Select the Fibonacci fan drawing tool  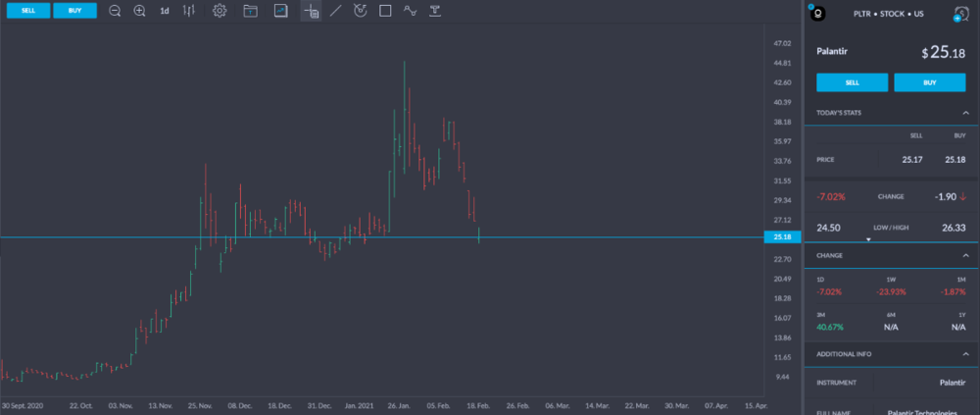point(360,11)
